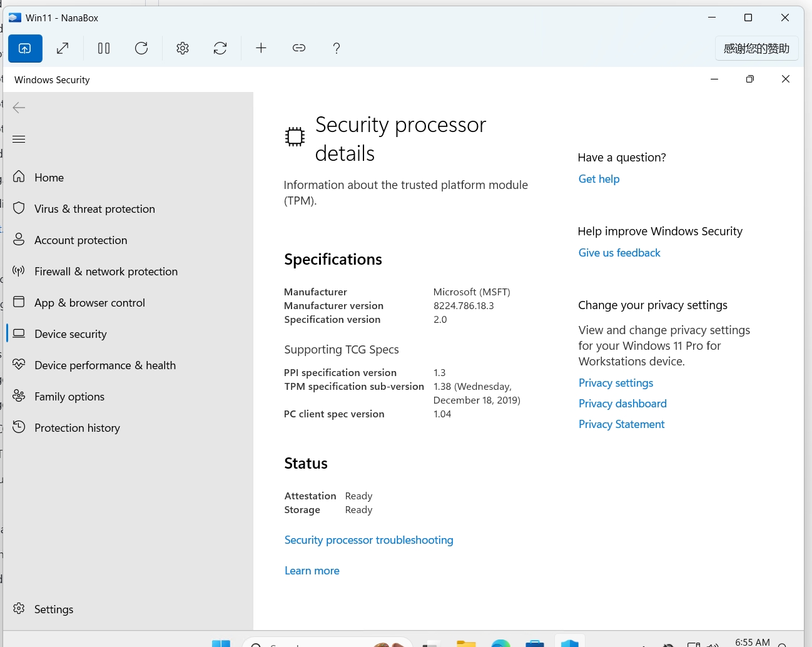Pause the virtual machine
This screenshot has height=647, width=812.
(x=104, y=48)
